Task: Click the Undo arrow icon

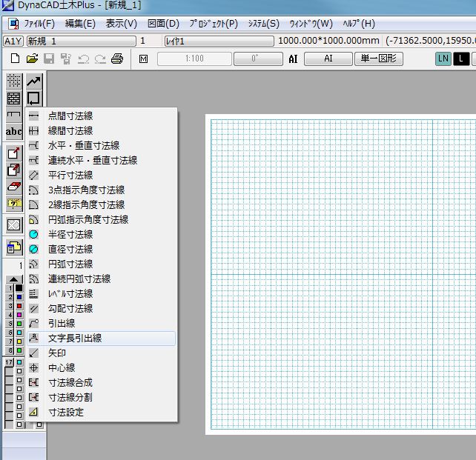Action: pos(83,59)
